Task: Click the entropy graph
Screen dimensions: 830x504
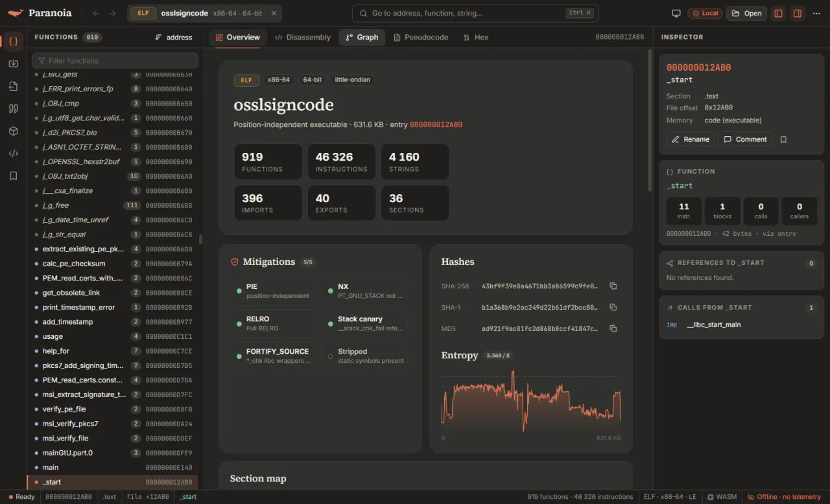Action: 531,401
